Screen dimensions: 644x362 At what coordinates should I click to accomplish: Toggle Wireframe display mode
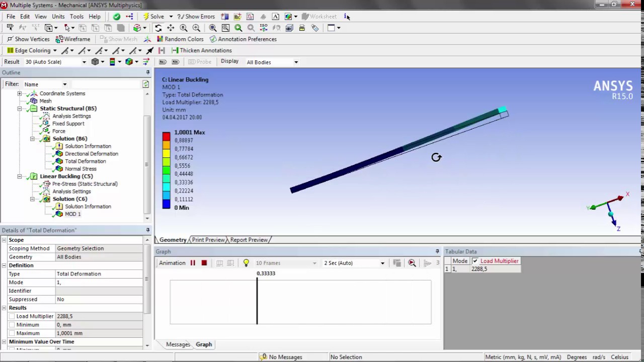coord(73,39)
